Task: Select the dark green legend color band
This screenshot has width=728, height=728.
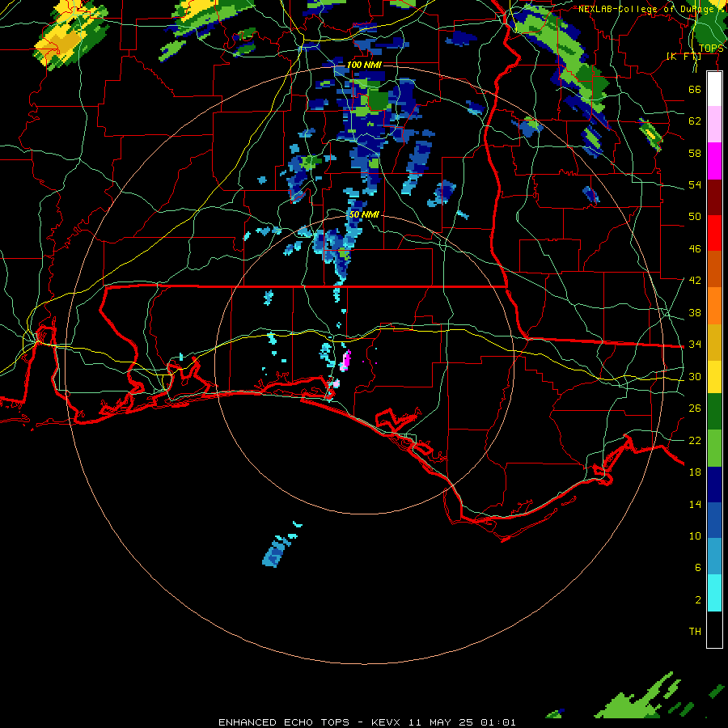Action: (714, 412)
